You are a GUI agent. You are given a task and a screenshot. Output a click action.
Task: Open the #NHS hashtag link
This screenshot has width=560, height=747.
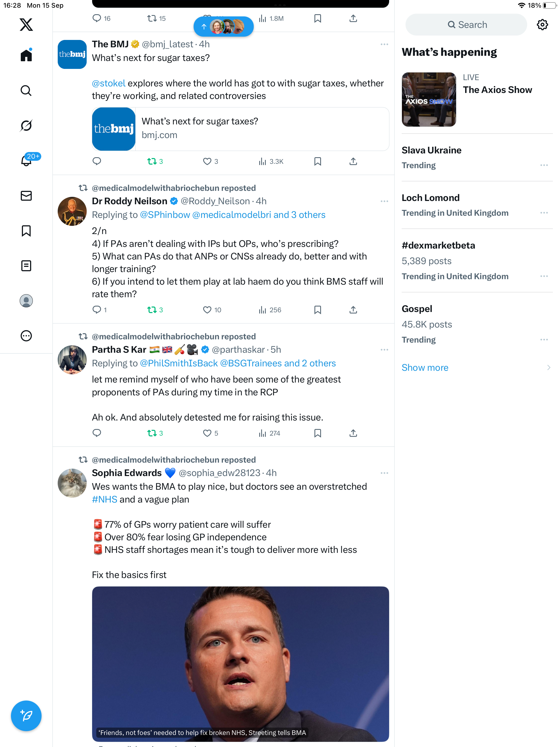tap(104, 499)
